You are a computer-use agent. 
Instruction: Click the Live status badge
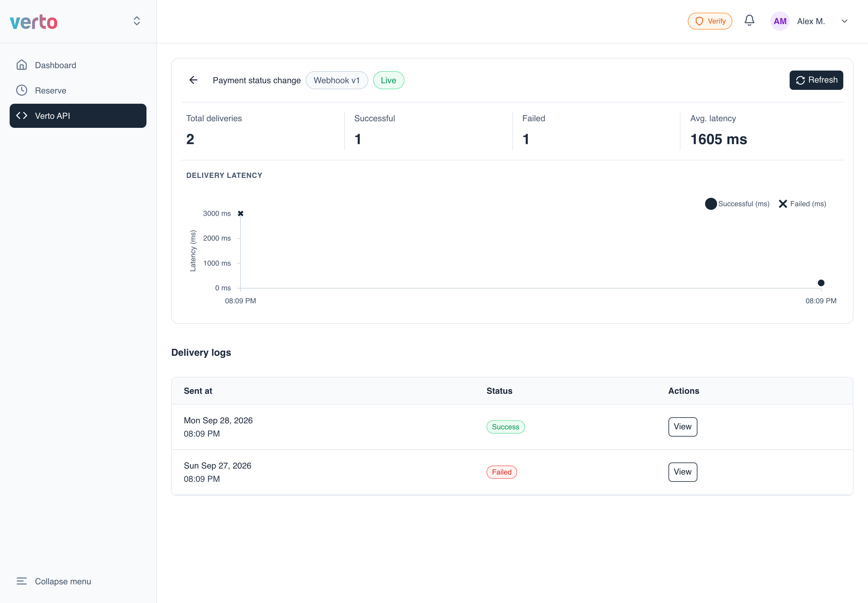388,80
